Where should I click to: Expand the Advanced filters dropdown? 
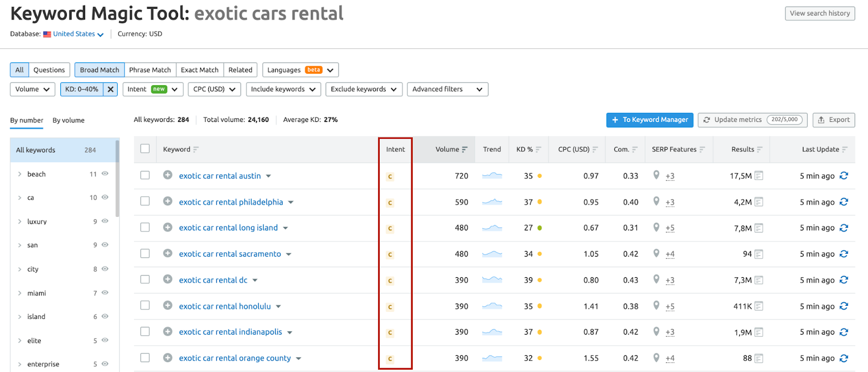pyautogui.click(x=447, y=89)
